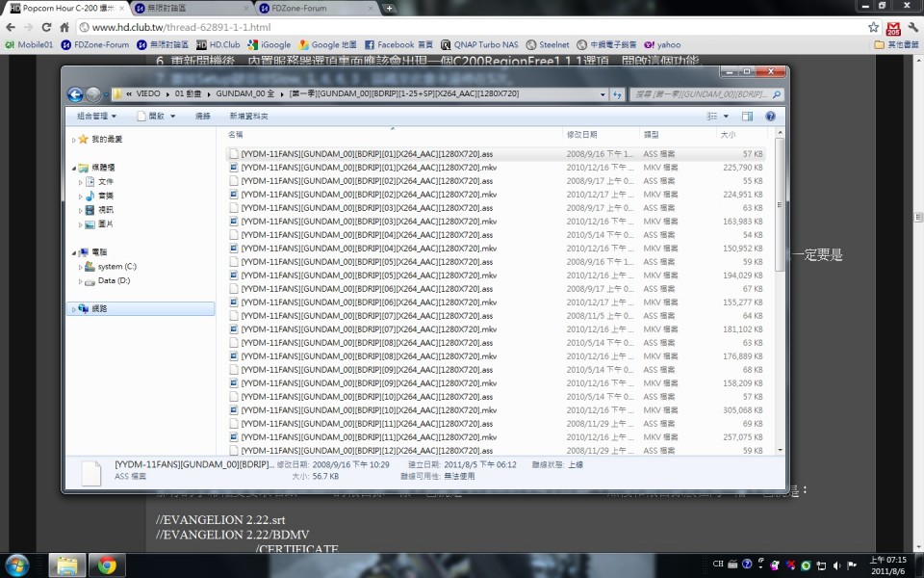
Task: Open the Steelnet bookmark
Action: (x=548, y=45)
